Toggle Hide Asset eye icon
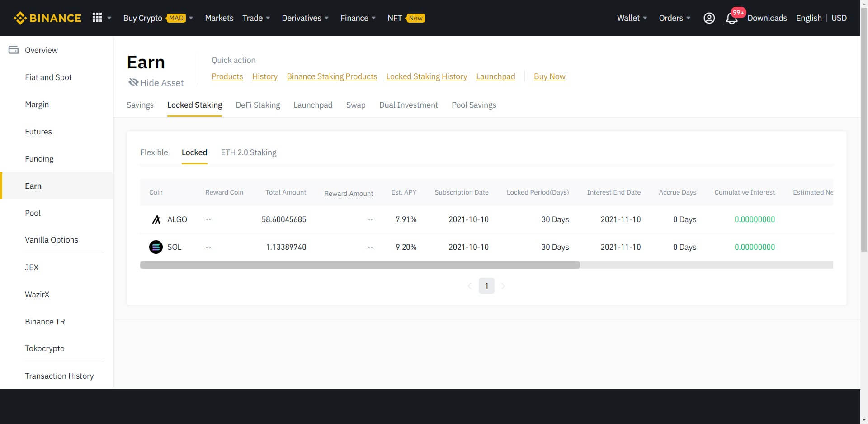Image resolution: width=868 pixels, height=424 pixels. click(133, 82)
